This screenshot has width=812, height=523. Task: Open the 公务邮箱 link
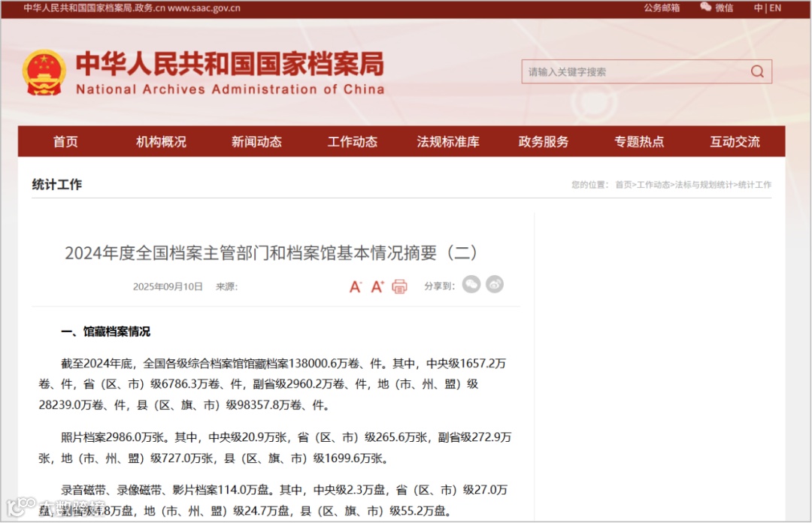[x=662, y=8]
